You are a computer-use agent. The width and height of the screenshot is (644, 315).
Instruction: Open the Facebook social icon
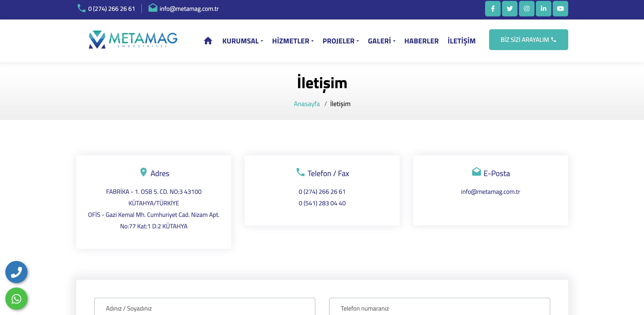pyautogui.click(x=492, y=8)
